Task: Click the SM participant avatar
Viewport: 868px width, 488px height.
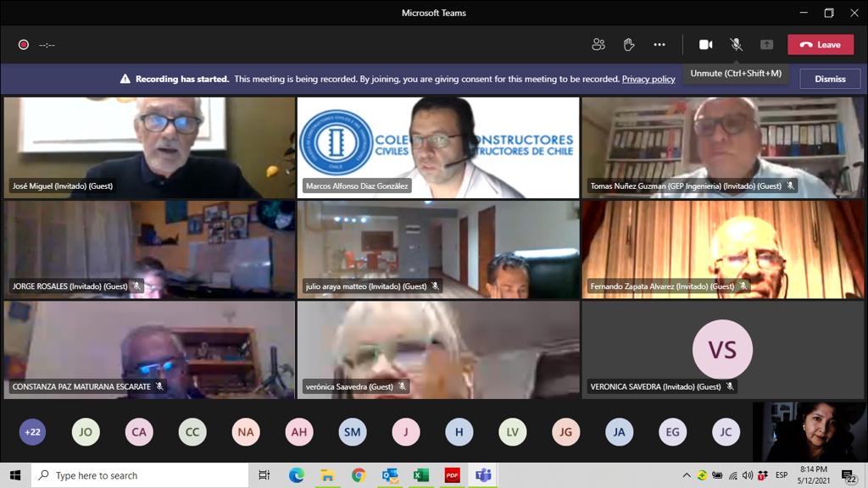Action: [352, 432]
